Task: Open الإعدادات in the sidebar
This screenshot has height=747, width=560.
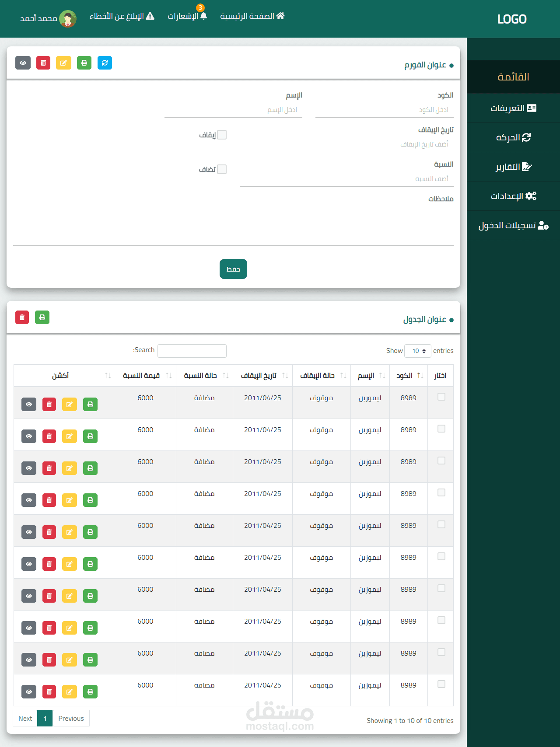Action: (x=513, y=196)
